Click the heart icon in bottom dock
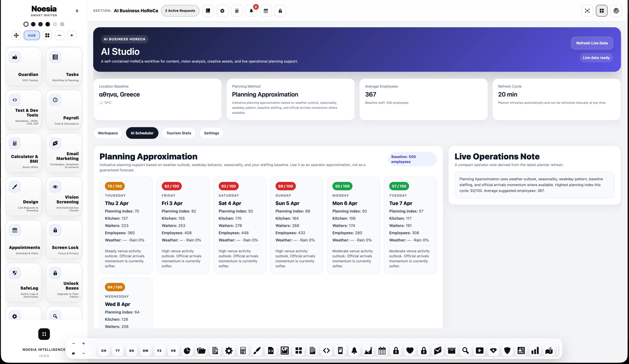 pos(410,350)
